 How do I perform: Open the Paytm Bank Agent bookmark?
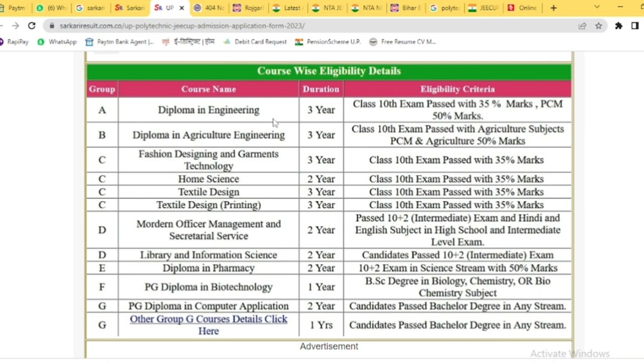[120, 42]
